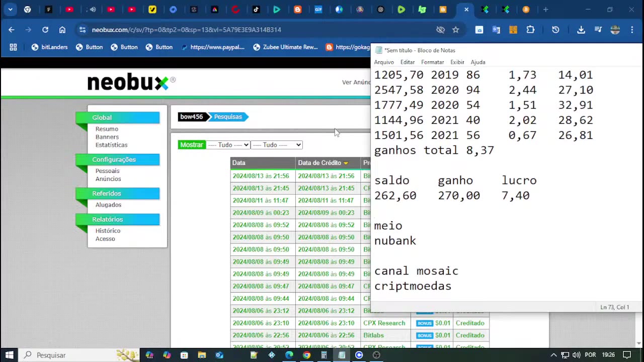Viewport: 644px width, 362px height.
Task: Place cursor on 'nubank' line in Notepad
Action: click(x=395, y=241)
